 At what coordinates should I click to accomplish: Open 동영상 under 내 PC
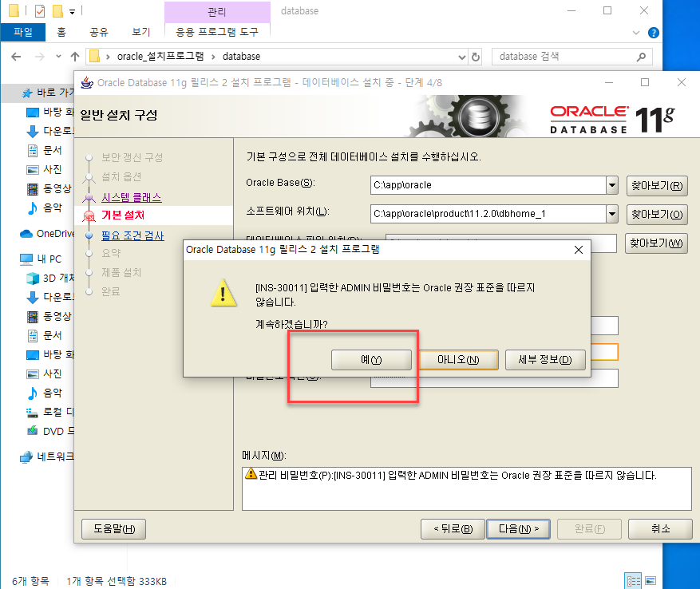pos(57,316)
